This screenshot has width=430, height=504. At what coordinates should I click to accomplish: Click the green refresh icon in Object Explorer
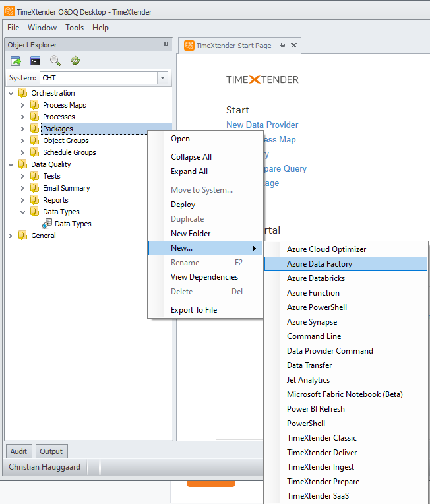75,61
